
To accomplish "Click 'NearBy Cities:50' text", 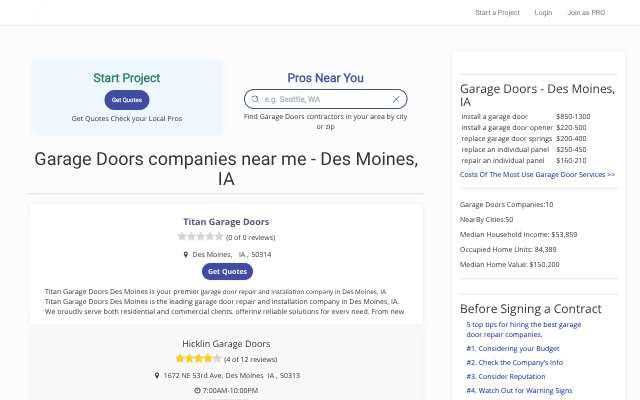I will coord(487,220).
